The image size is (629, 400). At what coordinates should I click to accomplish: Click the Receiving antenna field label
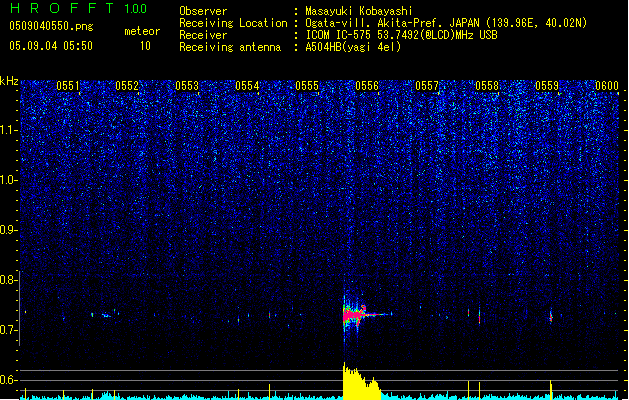coord(230,47)
